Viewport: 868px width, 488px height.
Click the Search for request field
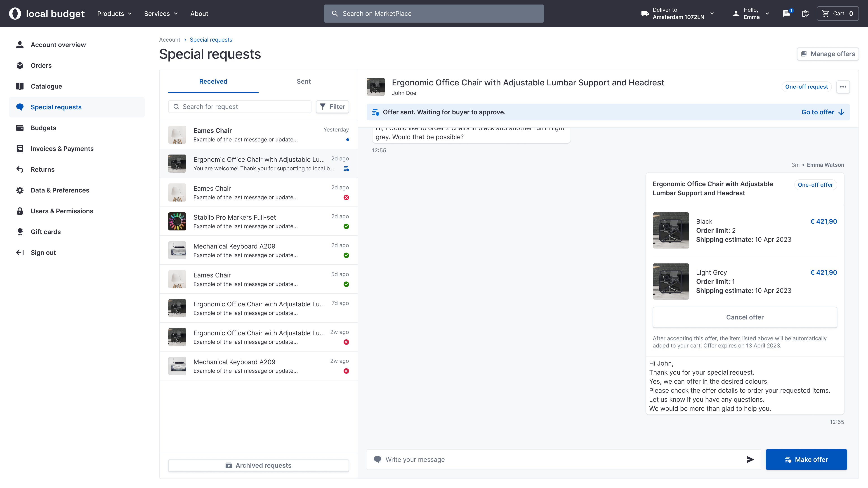[x=240, y=106]
